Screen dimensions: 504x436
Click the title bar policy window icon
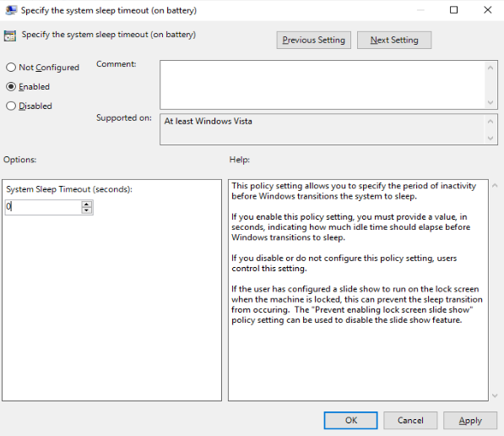pyautogui.click(x=11, y=10)
